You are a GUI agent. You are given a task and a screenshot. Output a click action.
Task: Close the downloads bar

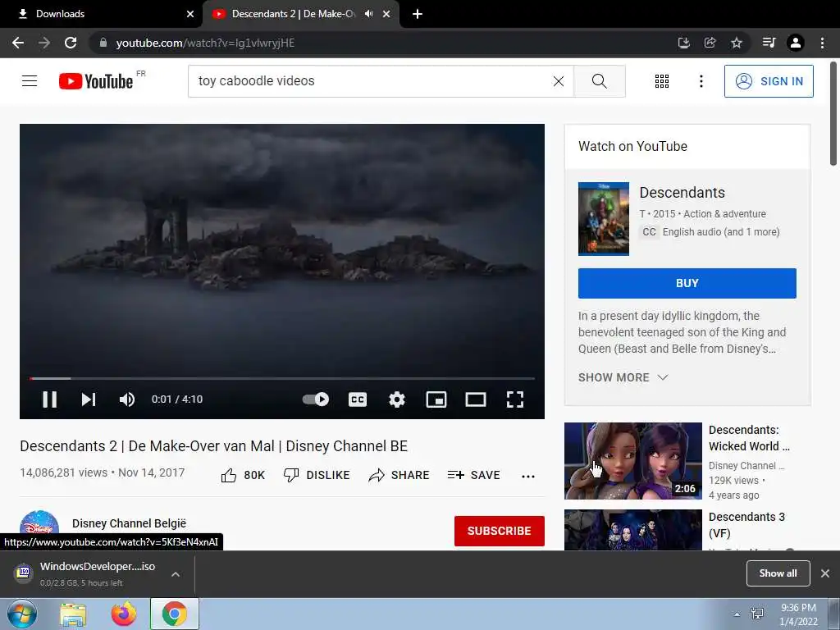[x=825, y=573]
